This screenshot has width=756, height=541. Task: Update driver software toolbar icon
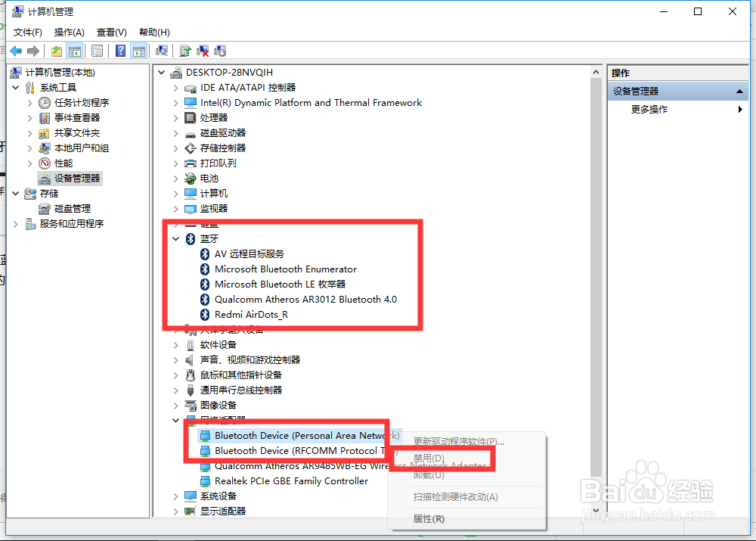pyautogui.click(x=185, y=51)
